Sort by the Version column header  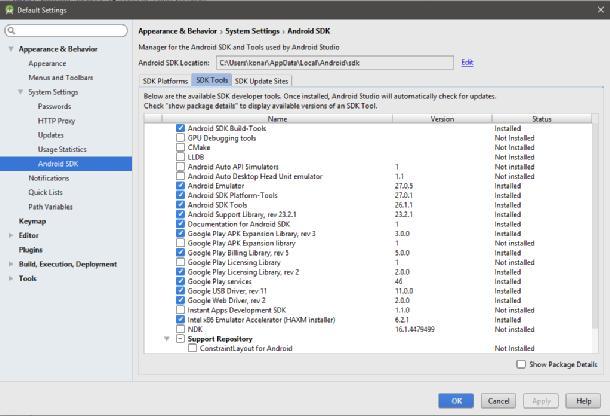coord(442,119)
